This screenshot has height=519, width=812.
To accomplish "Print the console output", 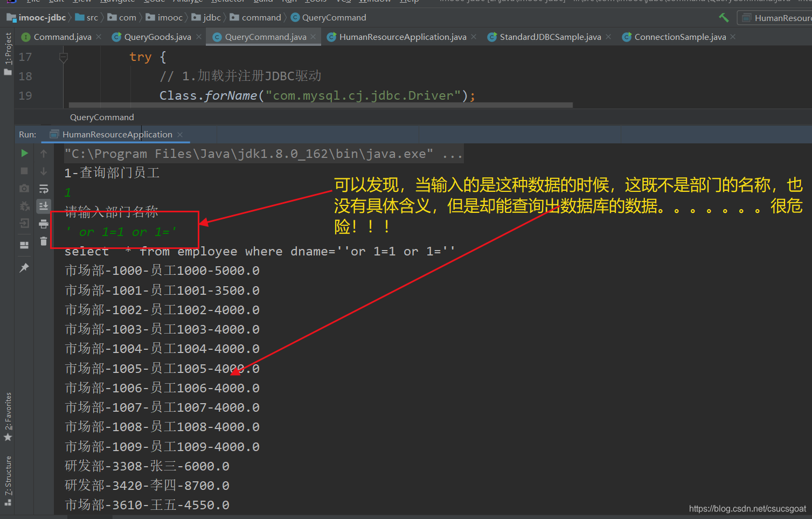I will click(44, 224).
